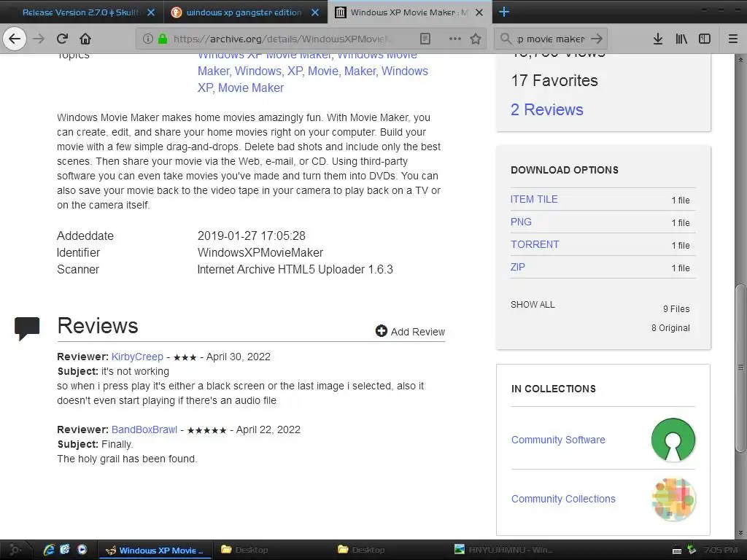Go back using the browser back arrow
The image size is (747, 560).
pyautogui.click(x=15, y=39)
